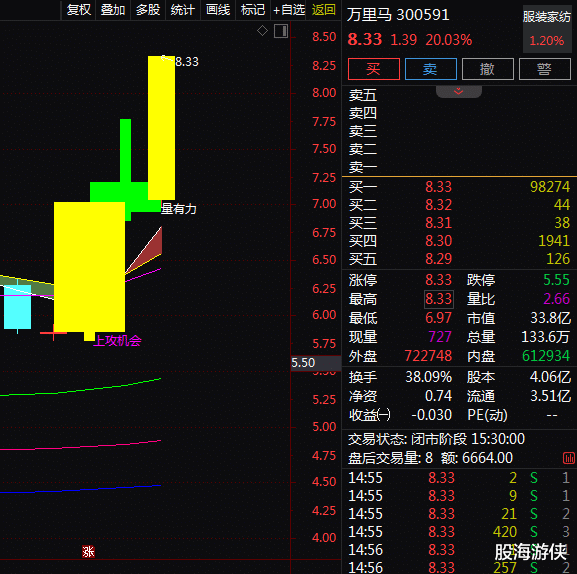Open the red chart icon beside 盘后交易量
The height and width of the screenshot is (574, 577).
pos(569,458)
